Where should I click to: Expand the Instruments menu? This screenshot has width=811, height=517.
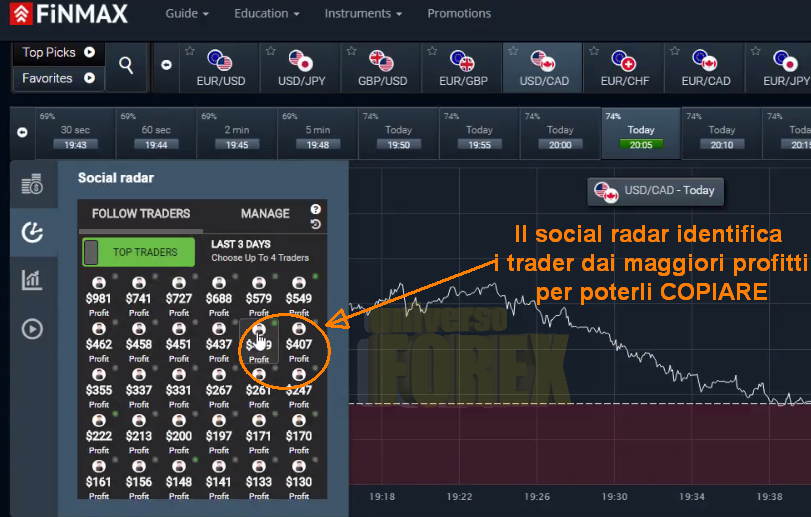(363, 13)
